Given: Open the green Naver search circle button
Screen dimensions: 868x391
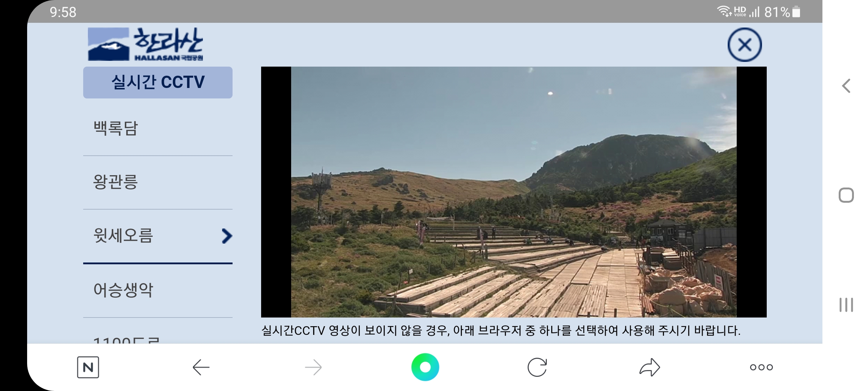Looking at the screenshot, I should click(x=425, y=367).
